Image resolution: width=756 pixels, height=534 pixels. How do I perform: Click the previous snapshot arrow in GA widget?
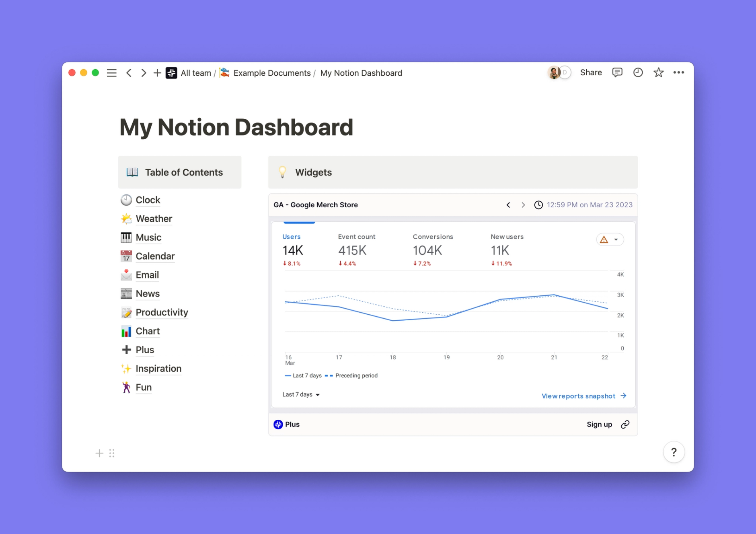click(508, 205)
